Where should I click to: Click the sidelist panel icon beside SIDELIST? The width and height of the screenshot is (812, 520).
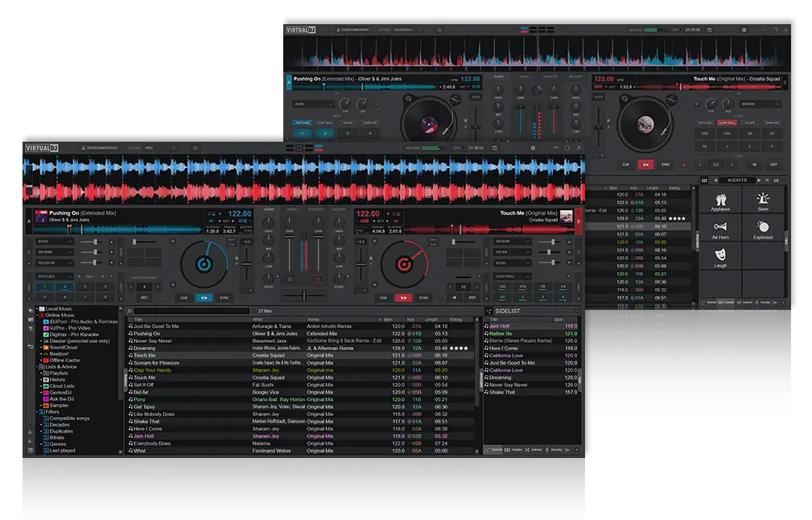tap(488, 312)
